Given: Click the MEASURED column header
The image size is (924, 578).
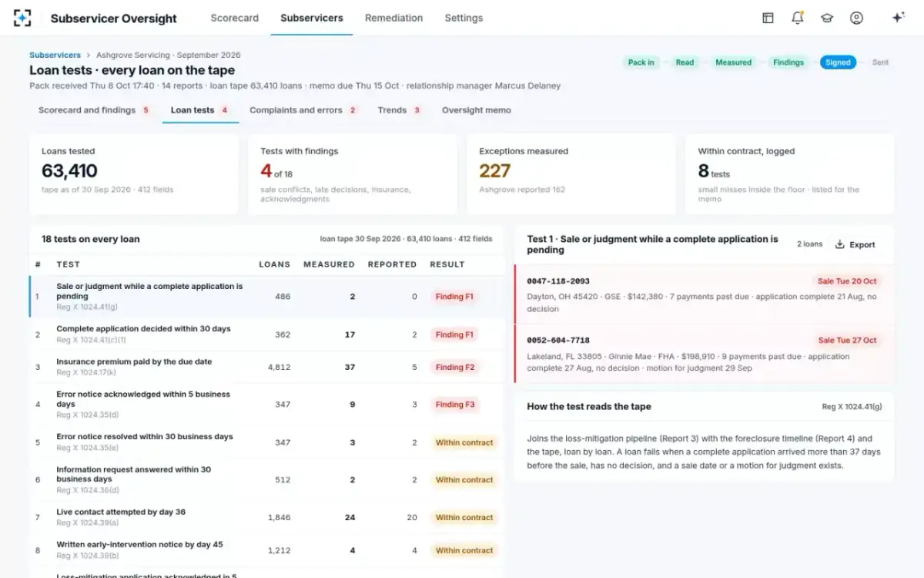Looking at the screenshot, I should 329,264.
